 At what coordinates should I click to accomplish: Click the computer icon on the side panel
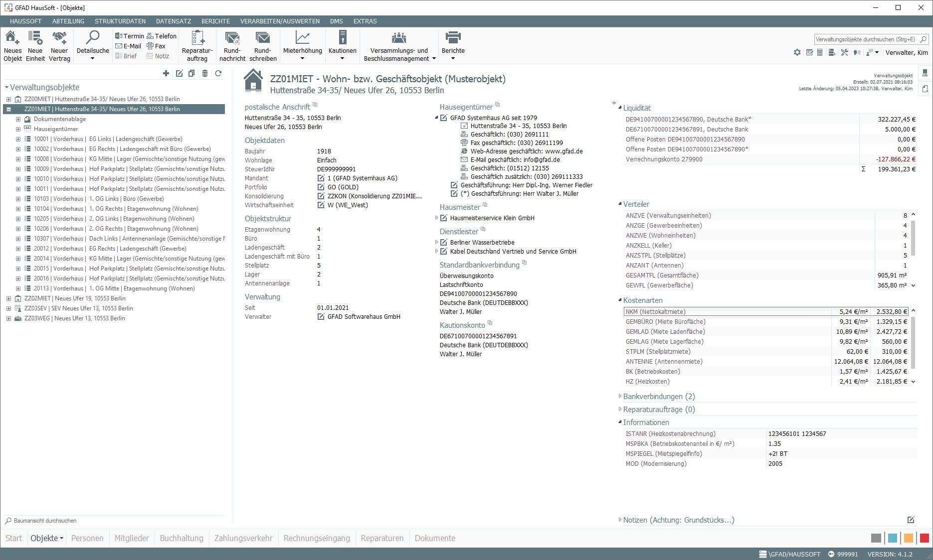pyautogui.click(x=925, y=73)
